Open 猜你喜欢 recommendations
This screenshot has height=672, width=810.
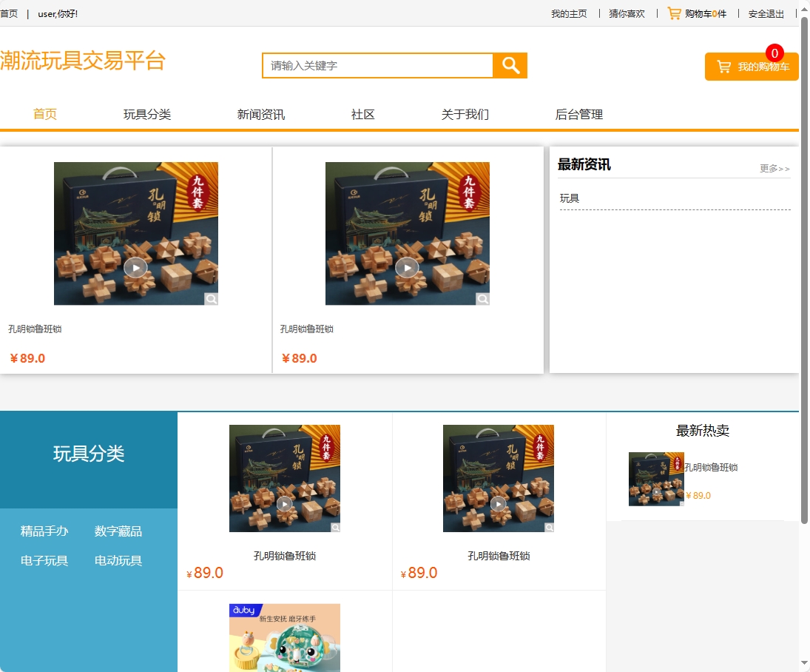click(626, 13)
